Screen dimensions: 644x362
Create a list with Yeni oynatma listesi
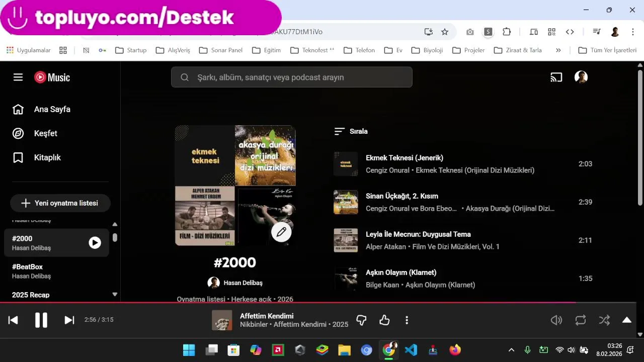(x=60, y=203)
